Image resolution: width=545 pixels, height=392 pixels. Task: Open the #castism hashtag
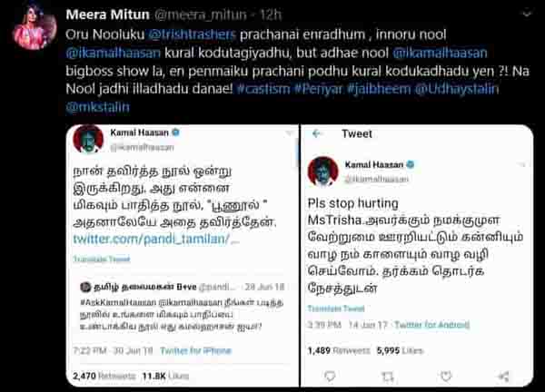click(263, 89)
